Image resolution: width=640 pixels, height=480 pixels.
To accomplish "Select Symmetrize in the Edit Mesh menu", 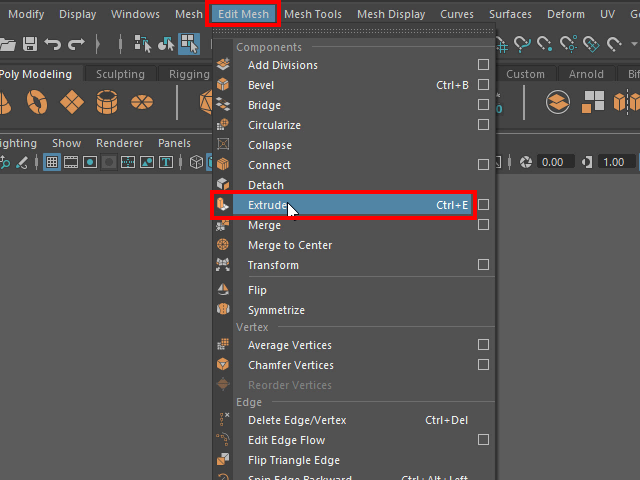I will tap(276, 310).
